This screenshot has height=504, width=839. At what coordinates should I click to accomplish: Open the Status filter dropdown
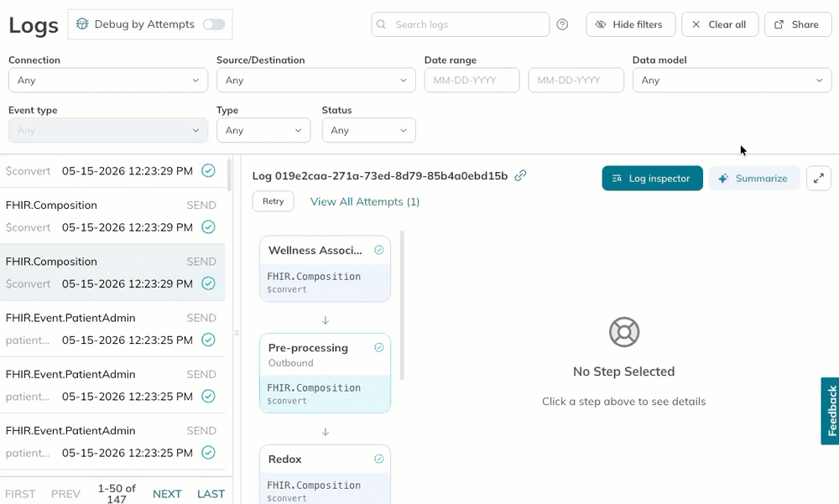pos(368,131)
